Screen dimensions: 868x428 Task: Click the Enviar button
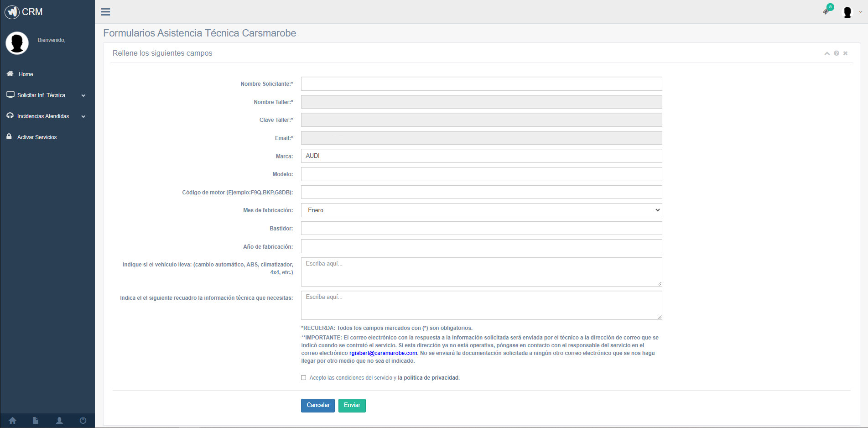pyautogui.click(x=352, y=406)
